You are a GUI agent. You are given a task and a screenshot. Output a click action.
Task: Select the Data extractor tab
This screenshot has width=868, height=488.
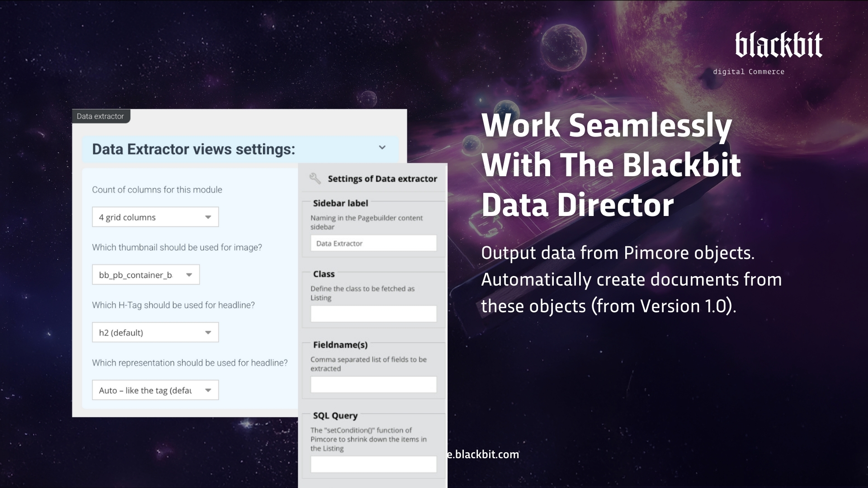pyautogui.click(x=100, y=116)
